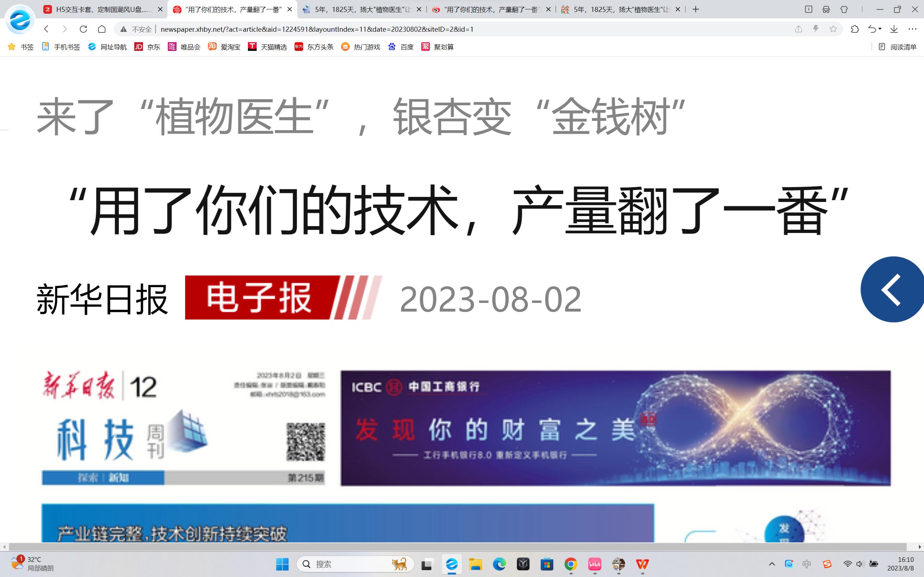Go to browser home page icon
Screen dimensions: 924x577
101,29
